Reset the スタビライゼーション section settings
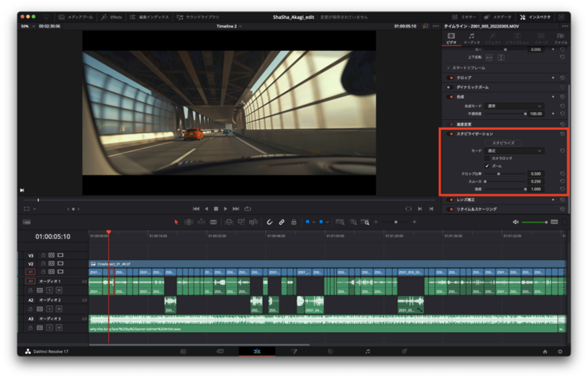This screenshot has height=379, width=588. [562, 134]
